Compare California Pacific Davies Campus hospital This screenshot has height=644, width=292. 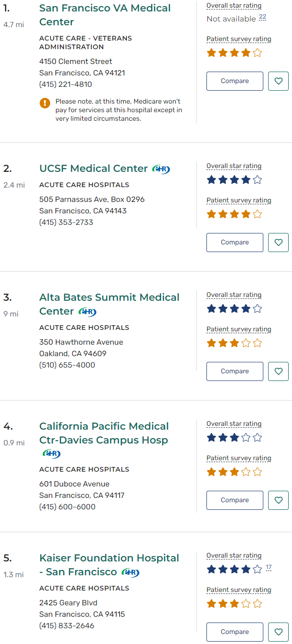click(235, 500)
